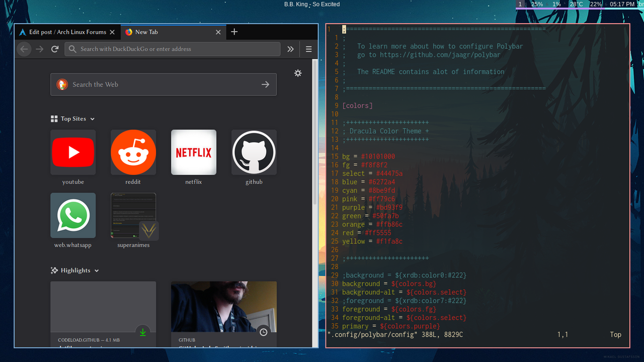Submit a search with the Search the Web arrow
Screen dimensions: 644x362
[265, 84]
